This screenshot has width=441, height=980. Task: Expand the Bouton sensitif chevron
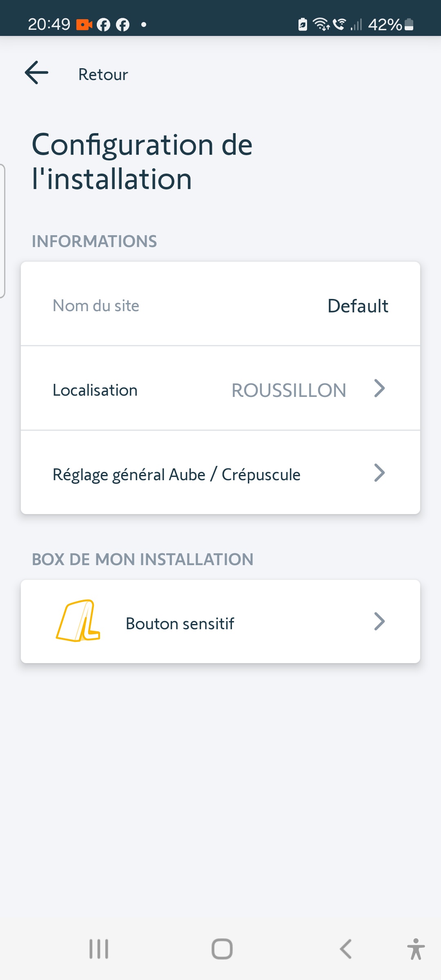pyautogui.click(x=379, y=621)
